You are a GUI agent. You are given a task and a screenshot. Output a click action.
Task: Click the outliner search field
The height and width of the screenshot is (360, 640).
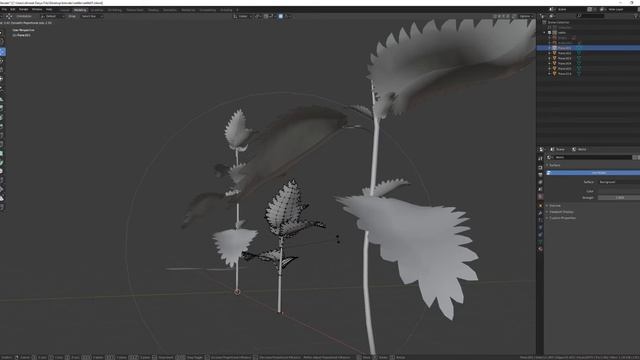pos(590,16)
